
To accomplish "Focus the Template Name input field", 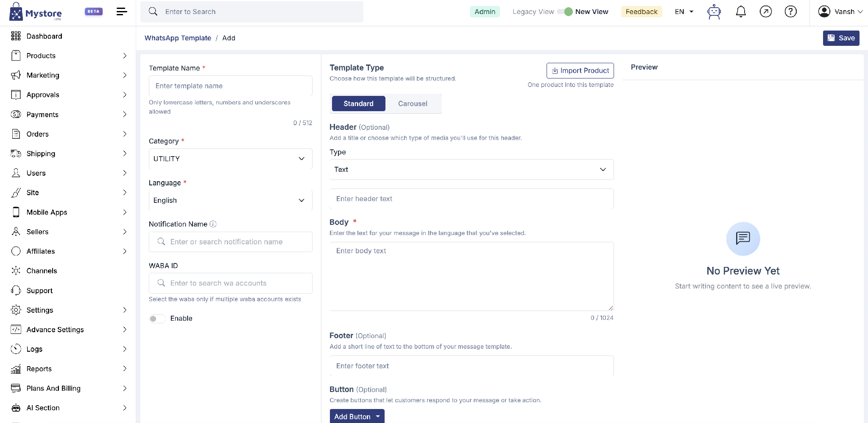I will tap(231, 86).
